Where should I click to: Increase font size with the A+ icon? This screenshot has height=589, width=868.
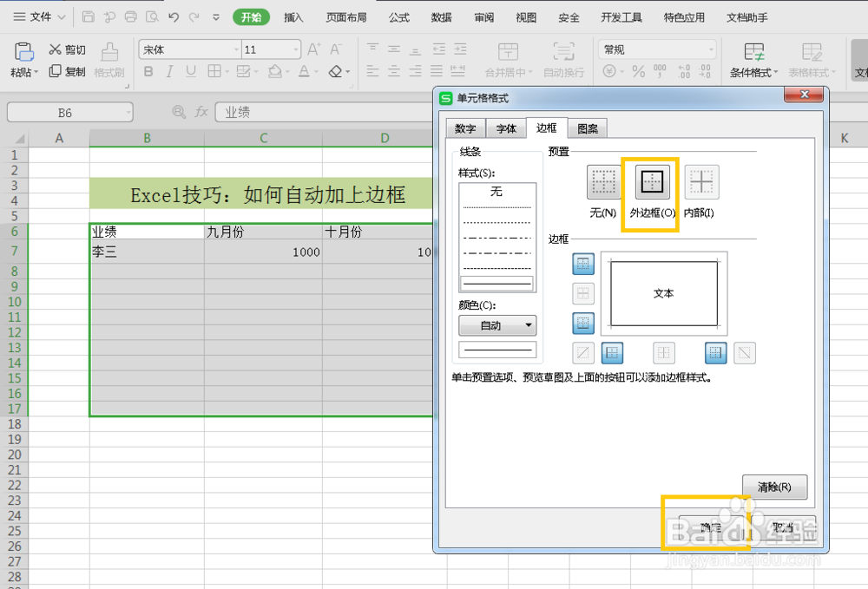click(x=314, y=49)
